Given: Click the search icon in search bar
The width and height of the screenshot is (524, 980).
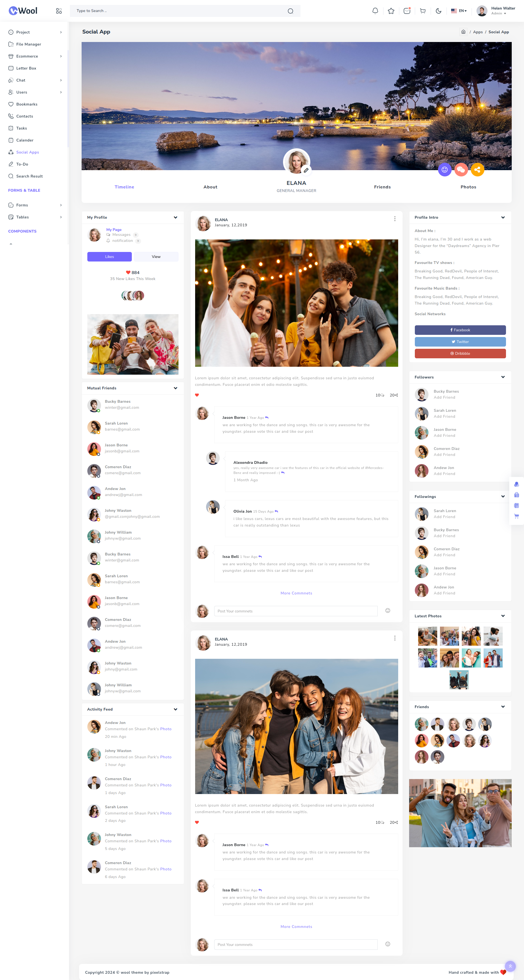Looking at the screenshot, I should tap(291, 11).
